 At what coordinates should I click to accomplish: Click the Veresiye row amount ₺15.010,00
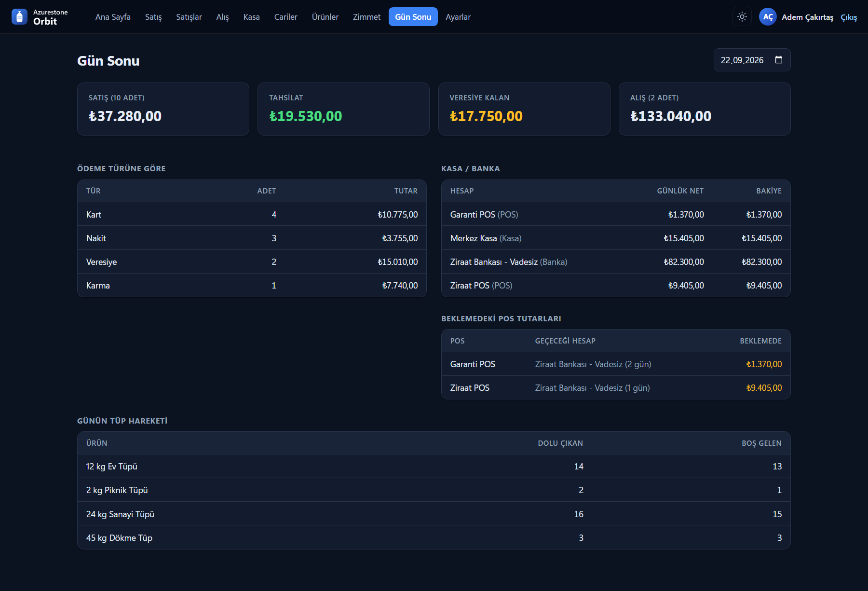[x=398, y=262]
